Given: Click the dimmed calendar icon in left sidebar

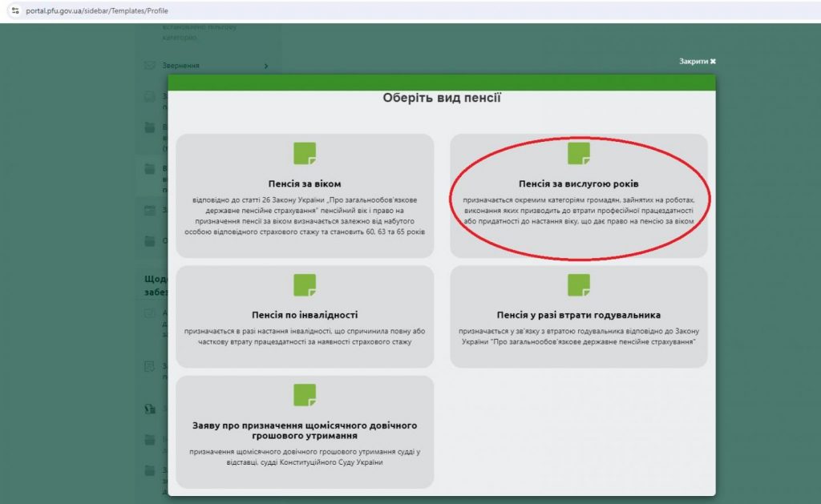Looking at the screenshot, I should pos(149,210).
